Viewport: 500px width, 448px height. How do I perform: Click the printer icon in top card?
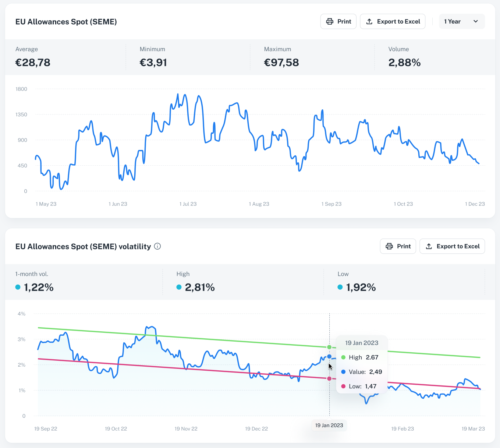[x=330, y=21]
